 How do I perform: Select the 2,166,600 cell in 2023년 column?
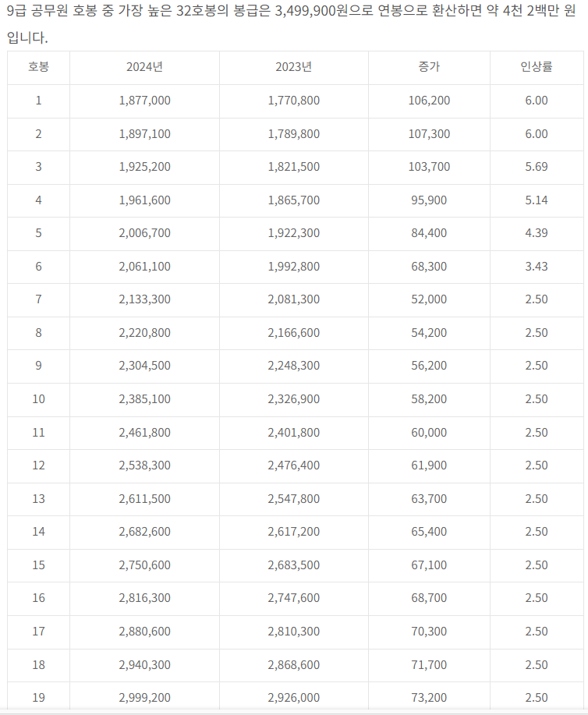(x=293, y=333)
